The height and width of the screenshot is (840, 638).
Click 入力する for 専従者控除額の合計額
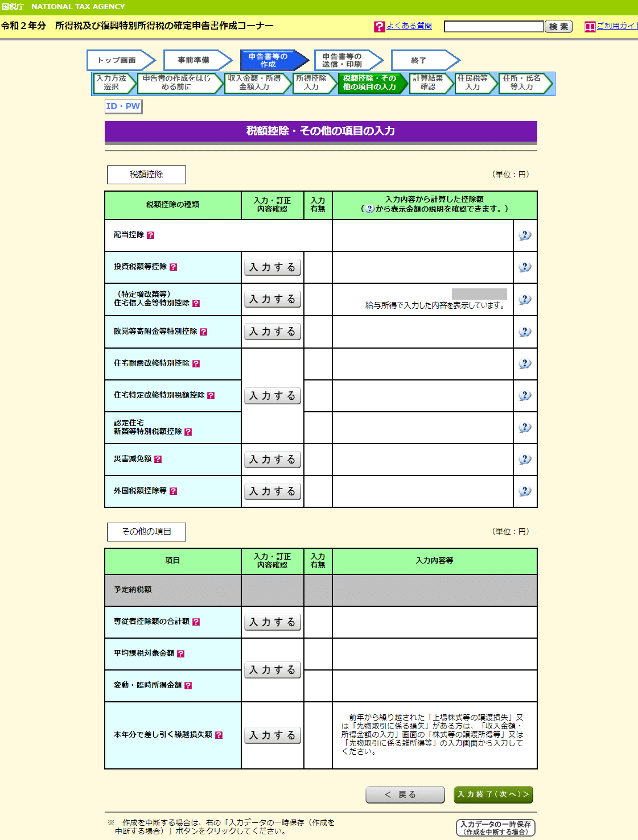pyautogui.click(x=273, y=622)
